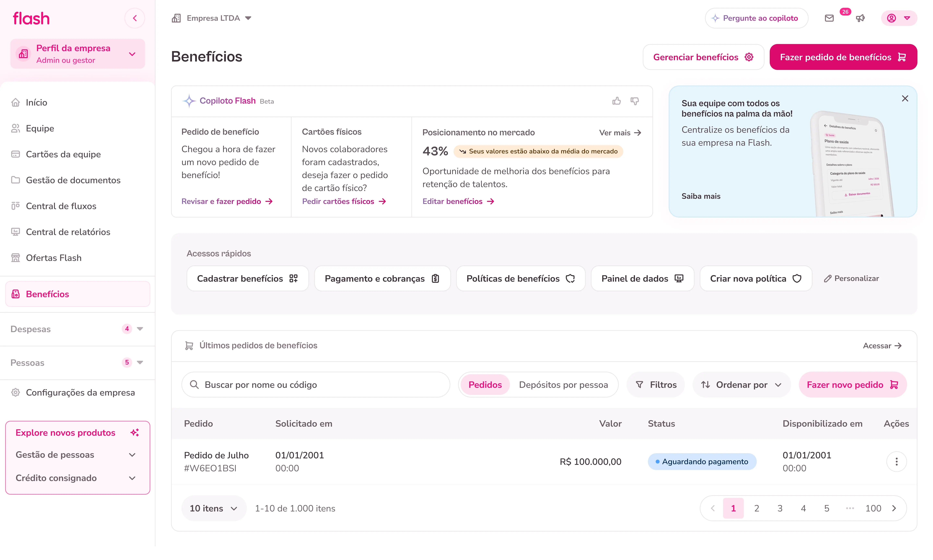The height and width of the screenshot is (560, 933).
Task: Open the Ordenar por dropdown
Action: click(x=741, y=385)
